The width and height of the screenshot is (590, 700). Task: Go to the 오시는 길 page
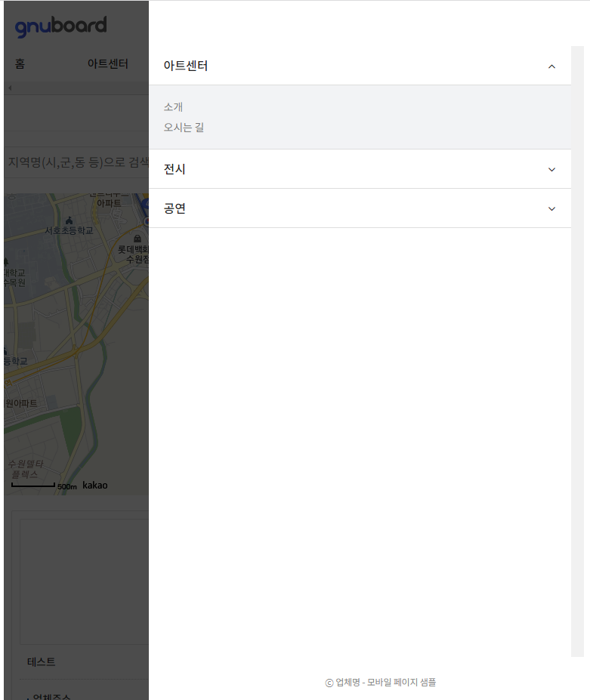184,128
